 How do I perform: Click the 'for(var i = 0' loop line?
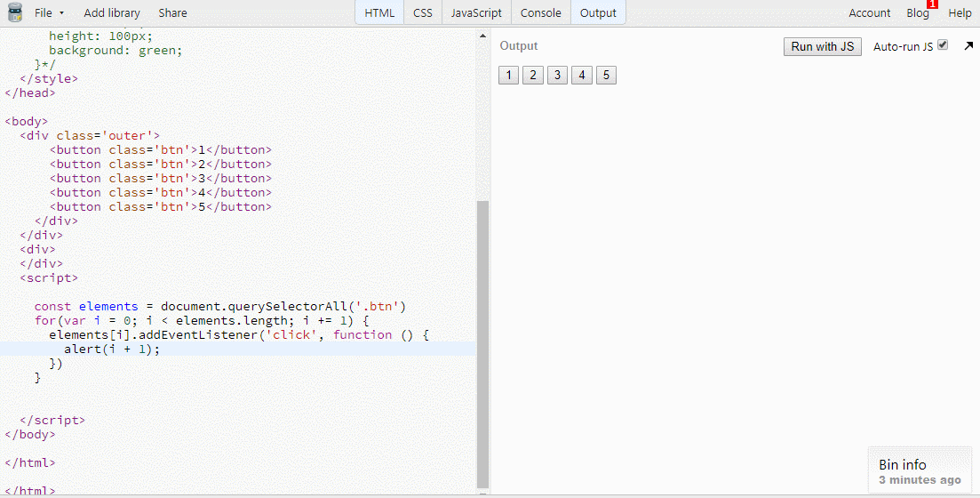pyautogui.click(x=202, y=321)
